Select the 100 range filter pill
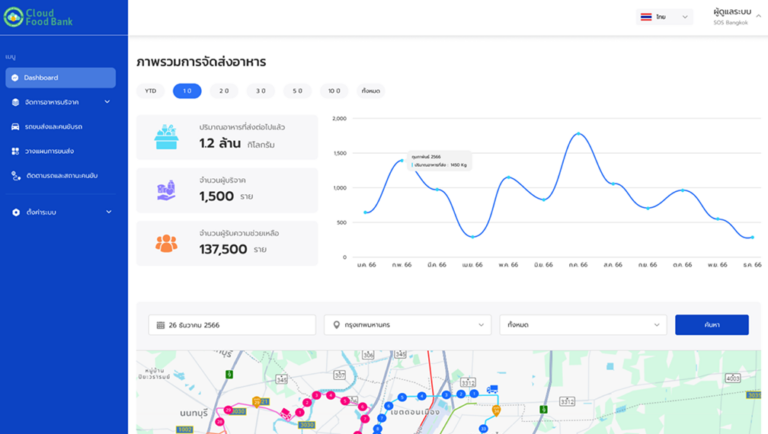 334,91
